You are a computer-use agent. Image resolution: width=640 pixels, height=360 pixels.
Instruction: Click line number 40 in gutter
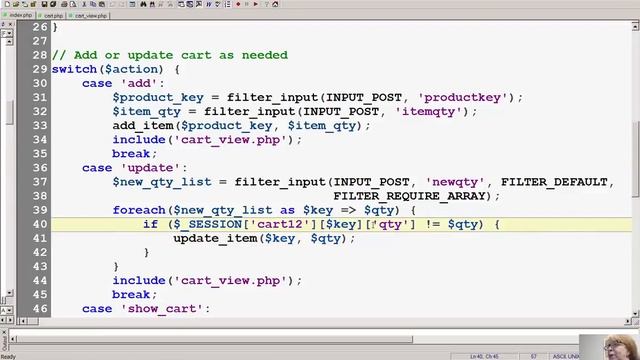pyautogui.click(x=40, y=224)
